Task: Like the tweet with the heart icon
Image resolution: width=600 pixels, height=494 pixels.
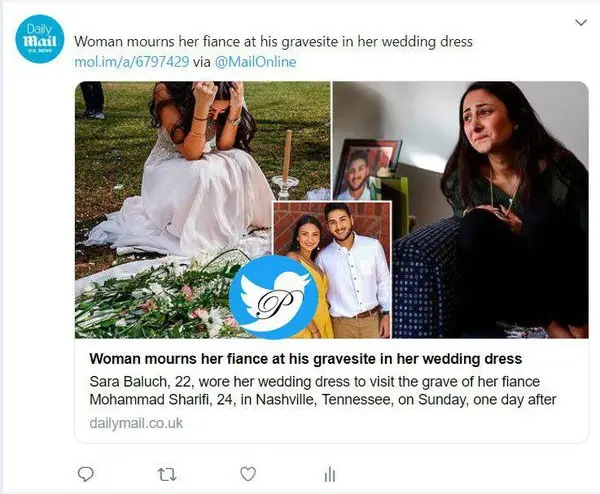Action: click(248, 472)
